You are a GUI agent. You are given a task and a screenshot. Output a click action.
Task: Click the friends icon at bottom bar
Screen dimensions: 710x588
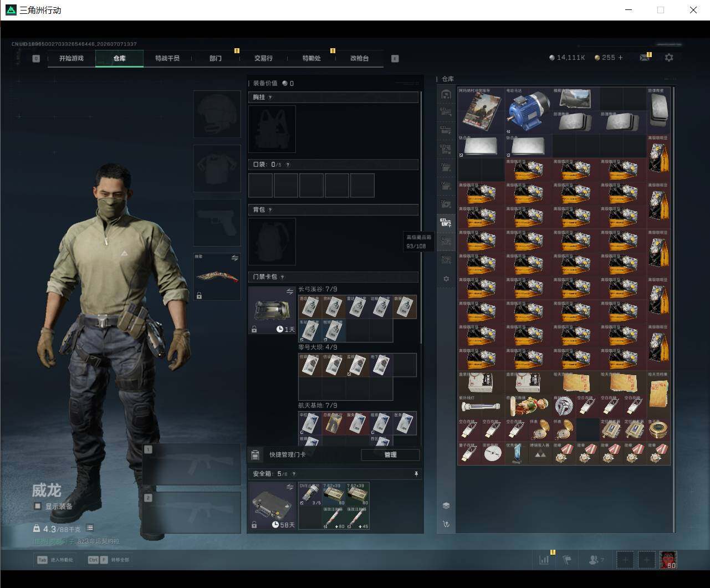594,560
